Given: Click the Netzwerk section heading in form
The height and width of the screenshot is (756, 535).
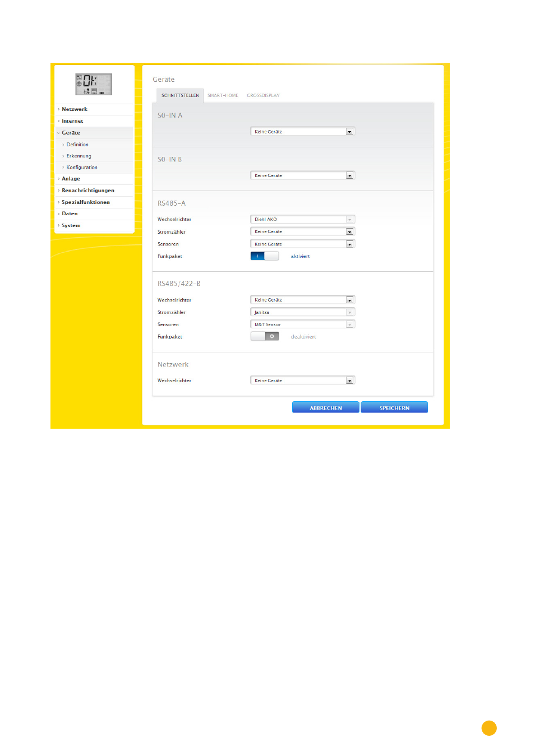Looking at the screenshot, I should coord(173,364).
